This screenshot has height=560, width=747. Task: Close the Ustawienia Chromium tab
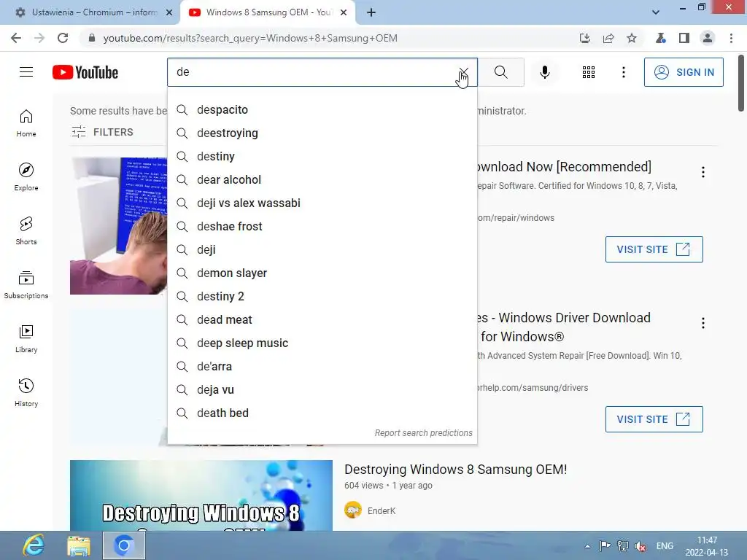tap(169, 13)
